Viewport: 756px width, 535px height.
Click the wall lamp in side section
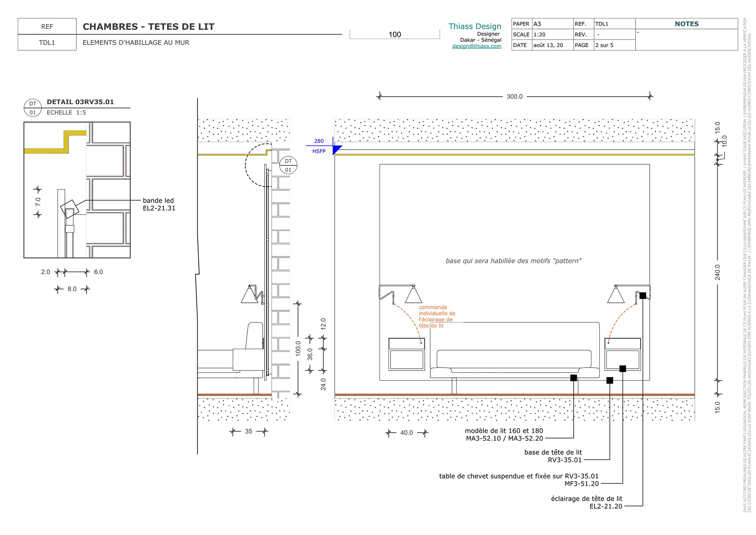[252, 294]
